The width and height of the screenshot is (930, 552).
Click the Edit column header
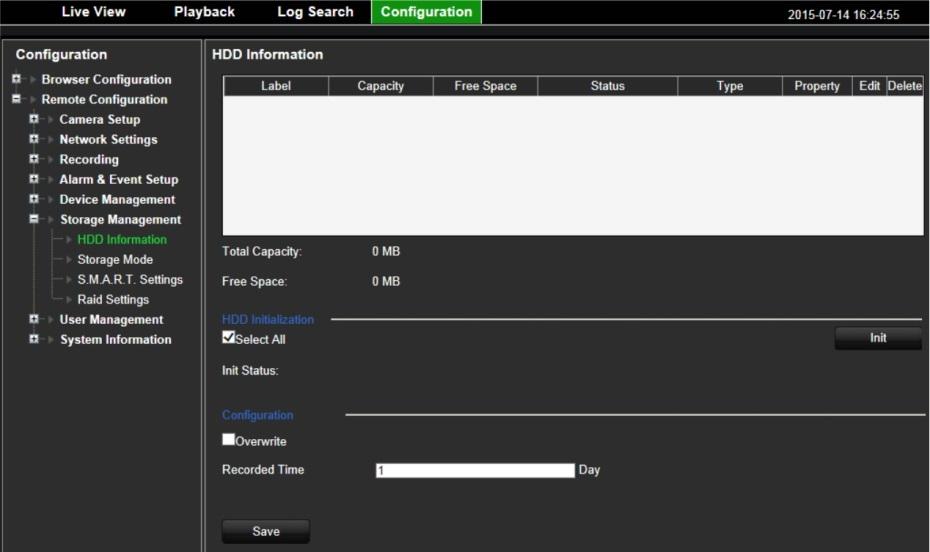[x=870, y=86]
